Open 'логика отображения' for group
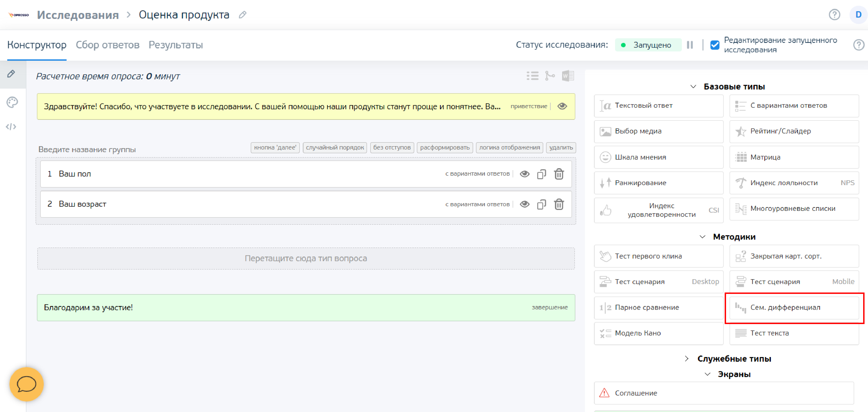Viewport: 868px width, 412px height. point(509,148)
